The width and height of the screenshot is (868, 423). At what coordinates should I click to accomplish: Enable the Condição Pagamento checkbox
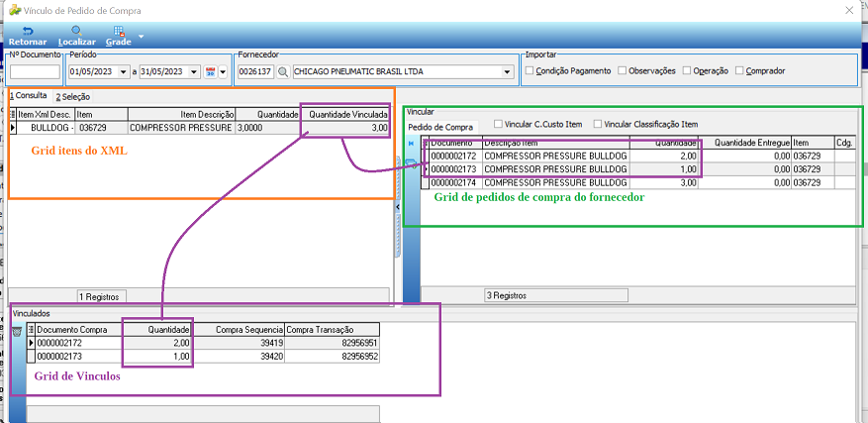click(530, 71)
